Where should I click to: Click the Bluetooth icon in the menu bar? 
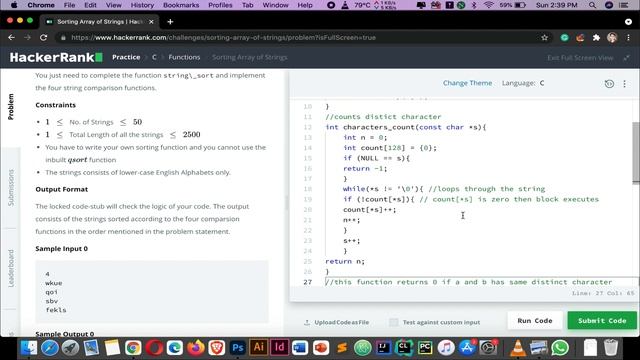[x=474, y=5]
